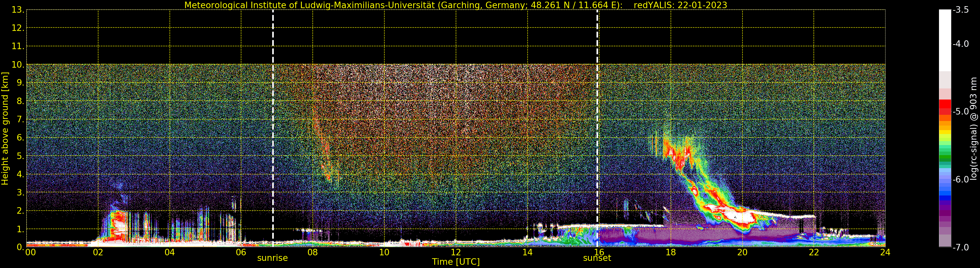Click the 'log(rc-signal) @ 903 nm' colorbar label

click(973, 128)
